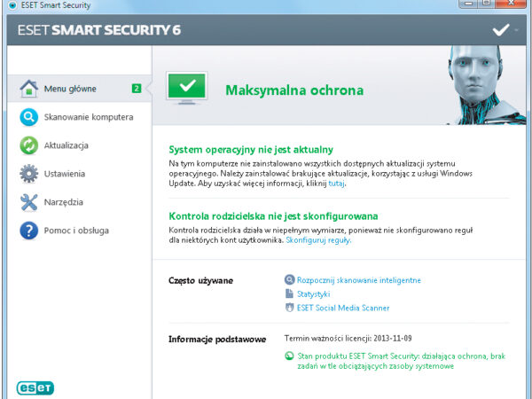Click the Skanowanie komputera magnifier icon
Screen dimensions: 532x399
coord(28,117)
